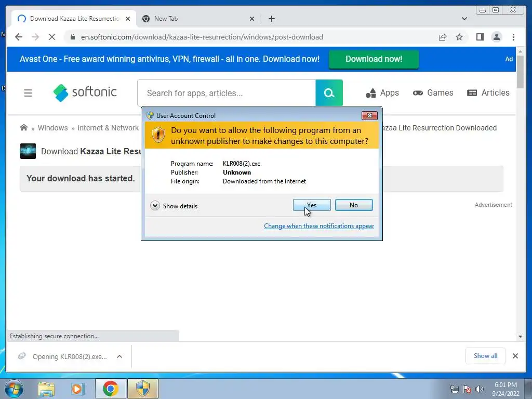Bookmark this page with the star icon

pos(459,37)
